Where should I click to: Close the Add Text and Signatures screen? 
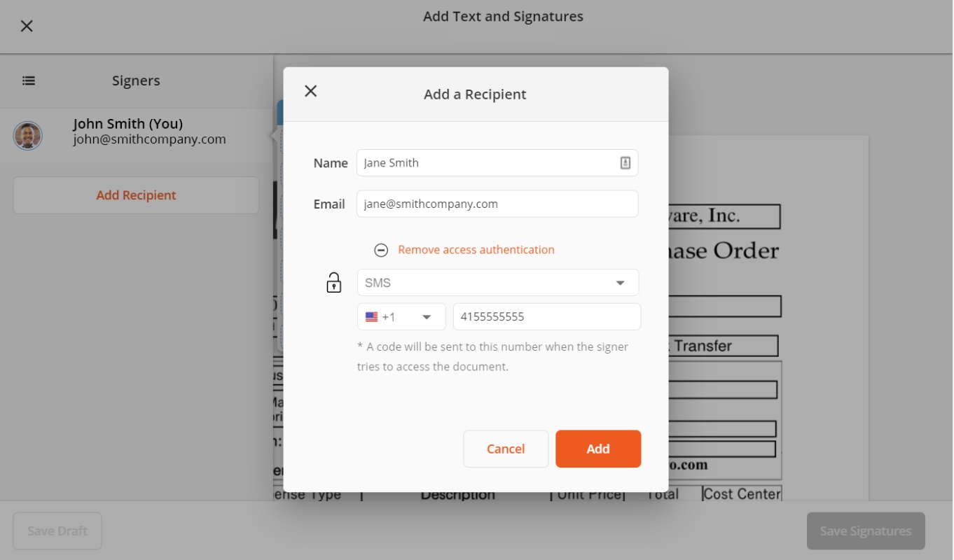coord(27,26)
